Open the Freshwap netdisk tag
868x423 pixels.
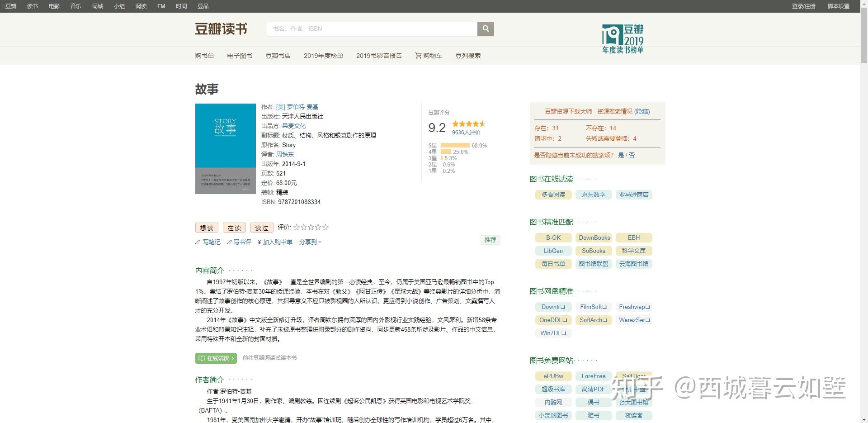click(634, 307)
